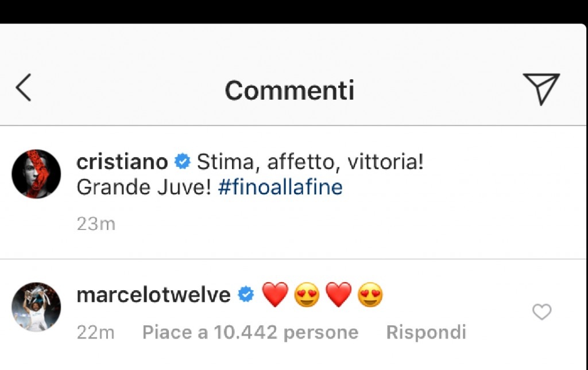
Task: Click marcelotwelve's blue verified badge
Action: pos(246,294)
